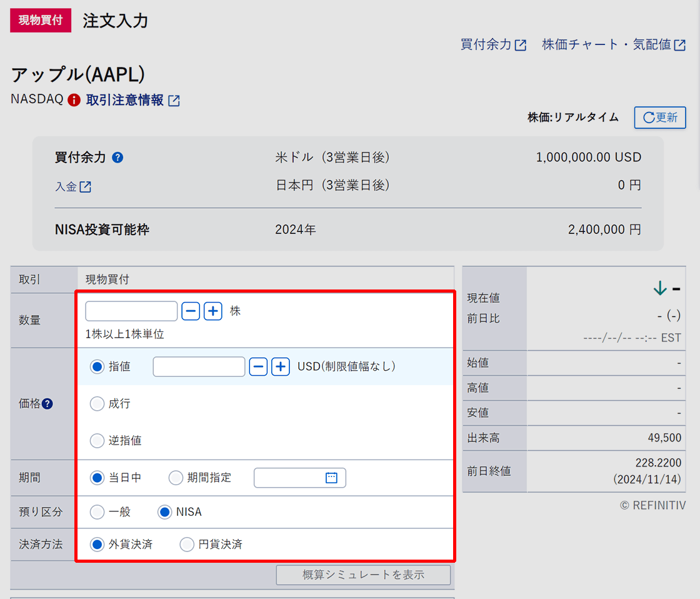
Task: Select the 一般 account radio button
Action: point(97,512)
